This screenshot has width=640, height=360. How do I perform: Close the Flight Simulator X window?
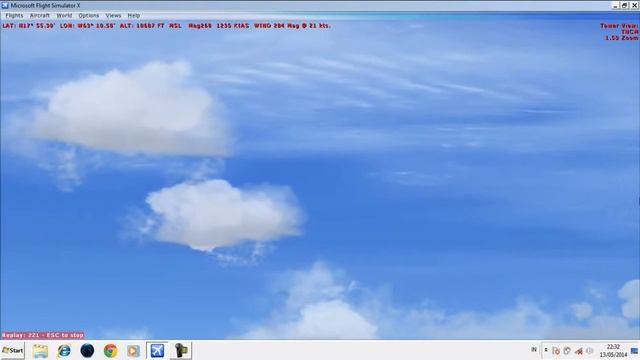(x=634, y=5)
